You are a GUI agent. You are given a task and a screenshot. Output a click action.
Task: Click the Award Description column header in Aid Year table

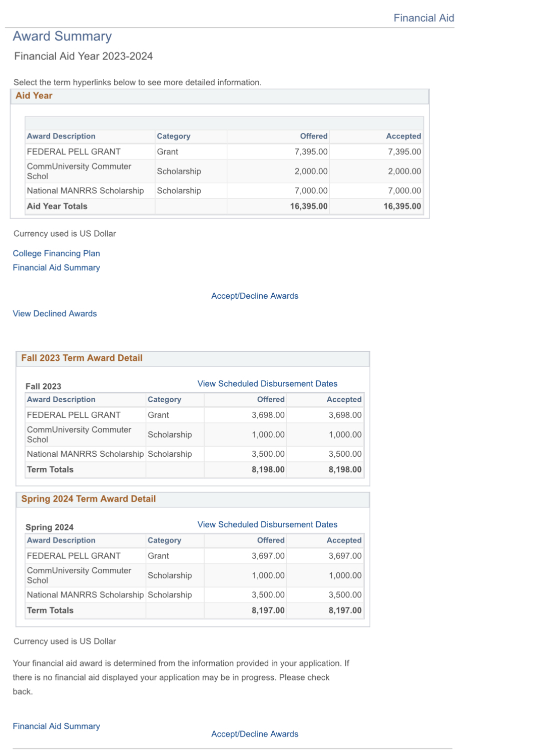click(61, 136)
